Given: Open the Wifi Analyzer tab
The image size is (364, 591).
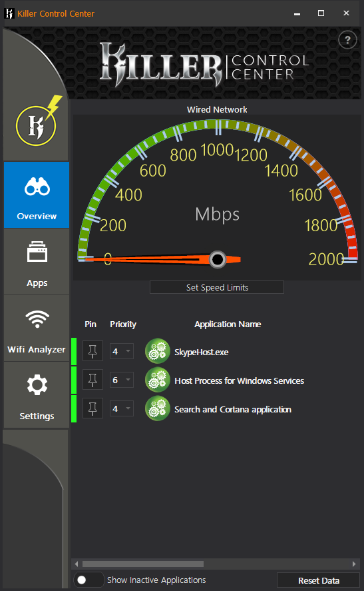Looking at the screenshot, I should pos(37,328).
